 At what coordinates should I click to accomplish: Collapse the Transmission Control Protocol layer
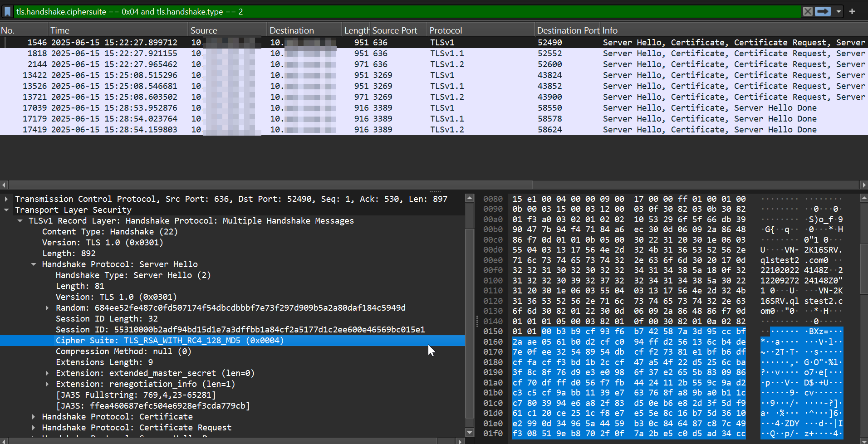tap(6, 199)
